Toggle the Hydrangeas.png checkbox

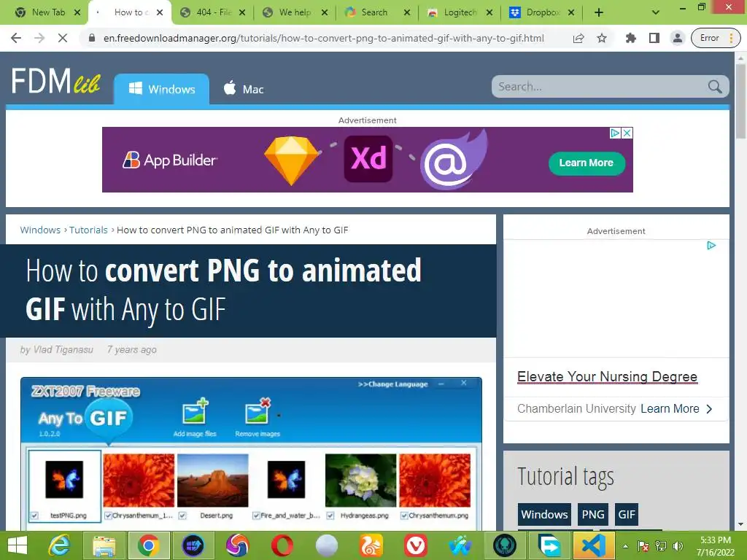tap(330, 516)
